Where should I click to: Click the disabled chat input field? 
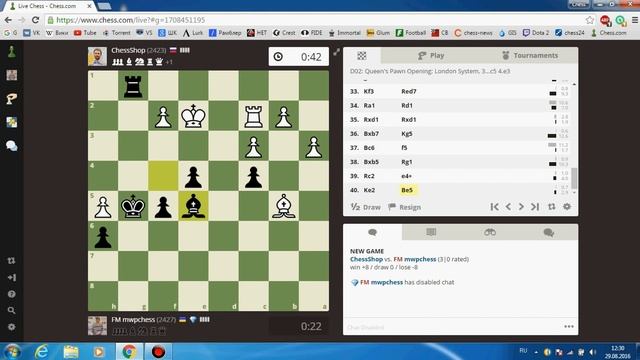tap(453, 327)
